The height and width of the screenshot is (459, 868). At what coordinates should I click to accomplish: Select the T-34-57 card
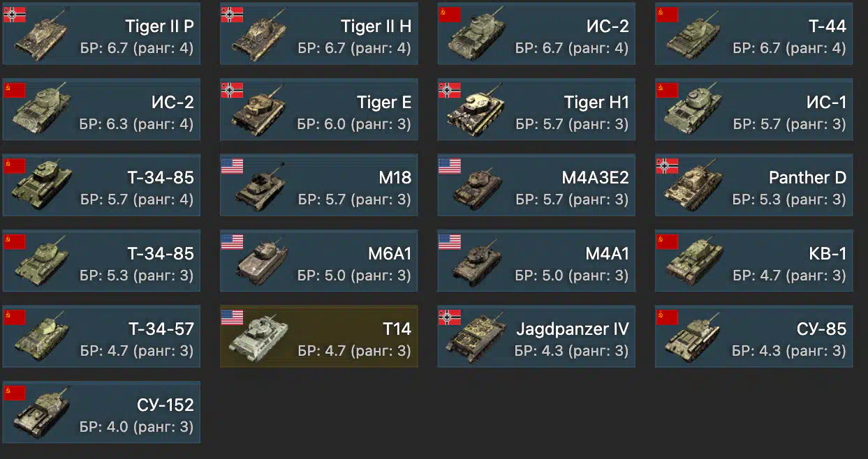pyautogui.click(x=101, y=336)
